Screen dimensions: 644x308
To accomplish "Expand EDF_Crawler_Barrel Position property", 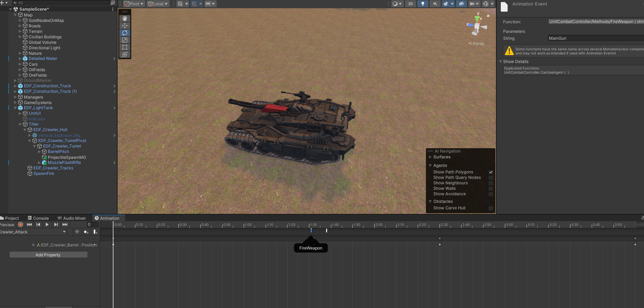I will [x=33, y=245].
